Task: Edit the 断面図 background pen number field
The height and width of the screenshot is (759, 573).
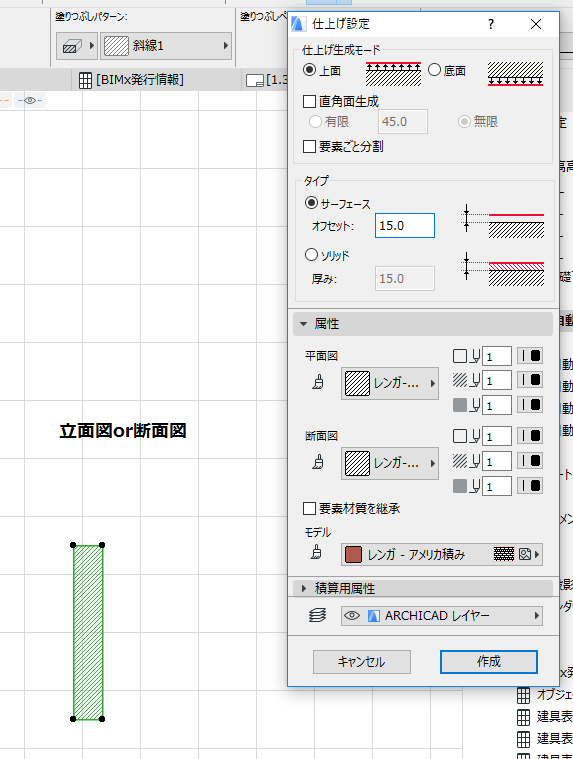Action: pyautogui.click(x=497, y=486)
